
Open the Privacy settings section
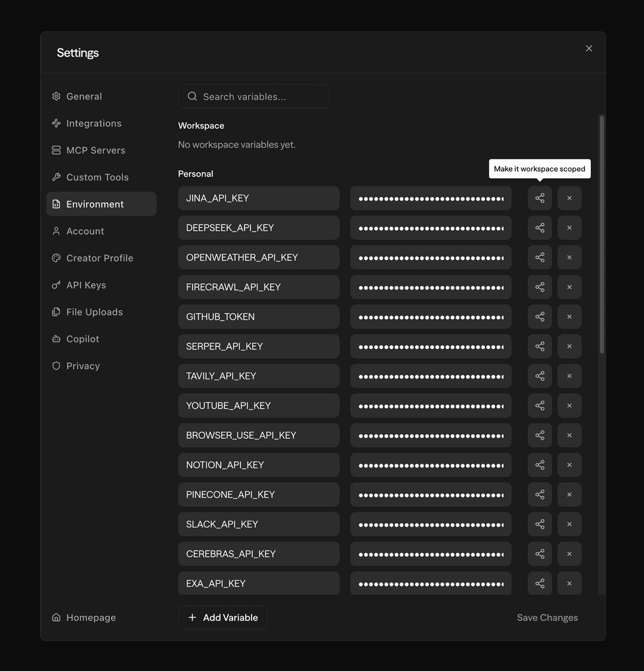pyautogui.click(x=83, y=365)
